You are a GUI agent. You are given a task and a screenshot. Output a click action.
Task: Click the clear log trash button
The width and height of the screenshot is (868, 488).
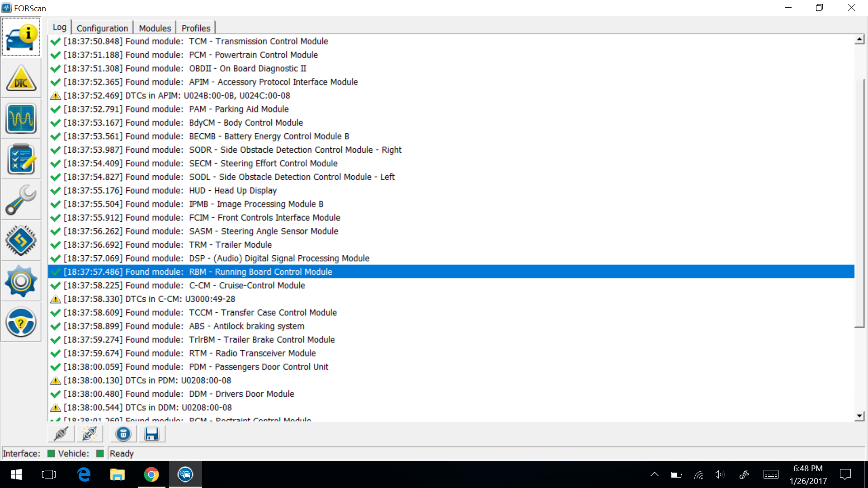pos(123,434)
